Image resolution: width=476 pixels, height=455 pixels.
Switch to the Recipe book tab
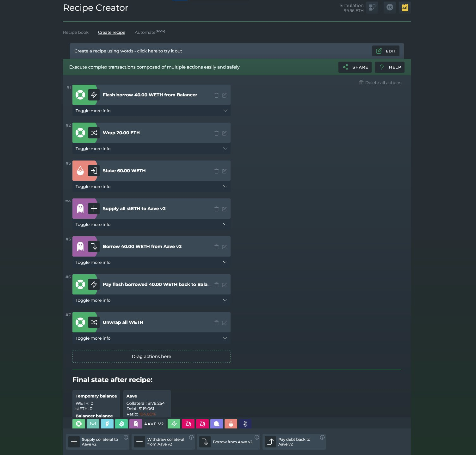click(76, 32)
